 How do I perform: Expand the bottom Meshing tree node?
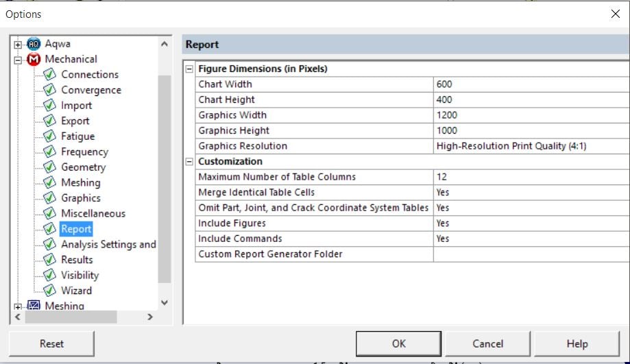coord(18,307)
